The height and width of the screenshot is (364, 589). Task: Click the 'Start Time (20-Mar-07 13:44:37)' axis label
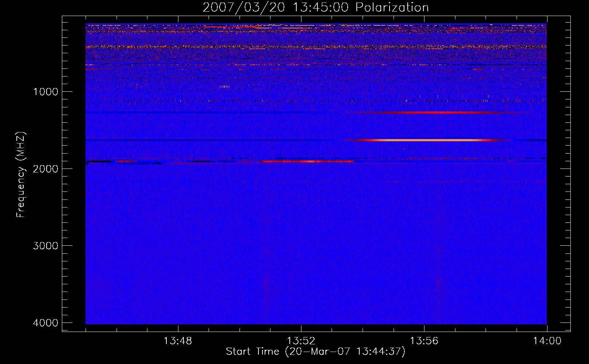316,352
